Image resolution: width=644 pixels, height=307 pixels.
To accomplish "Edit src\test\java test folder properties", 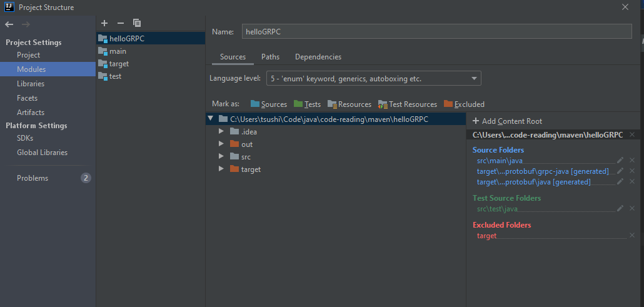I will point(620,208).
